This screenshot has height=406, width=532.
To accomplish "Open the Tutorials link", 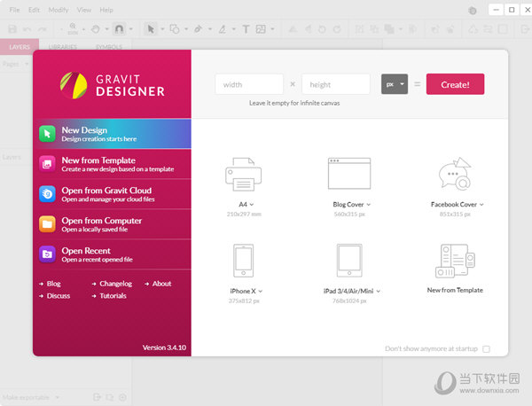I will coord(113,295).
